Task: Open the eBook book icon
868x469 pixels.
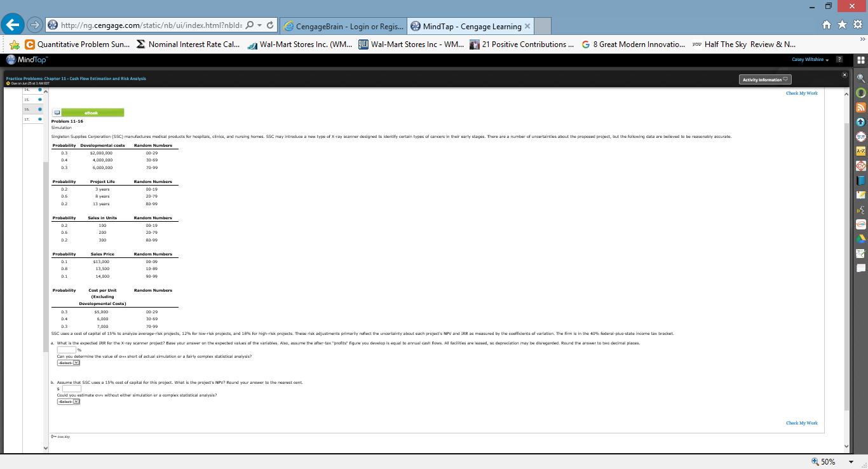Action: tap(56, 112)
